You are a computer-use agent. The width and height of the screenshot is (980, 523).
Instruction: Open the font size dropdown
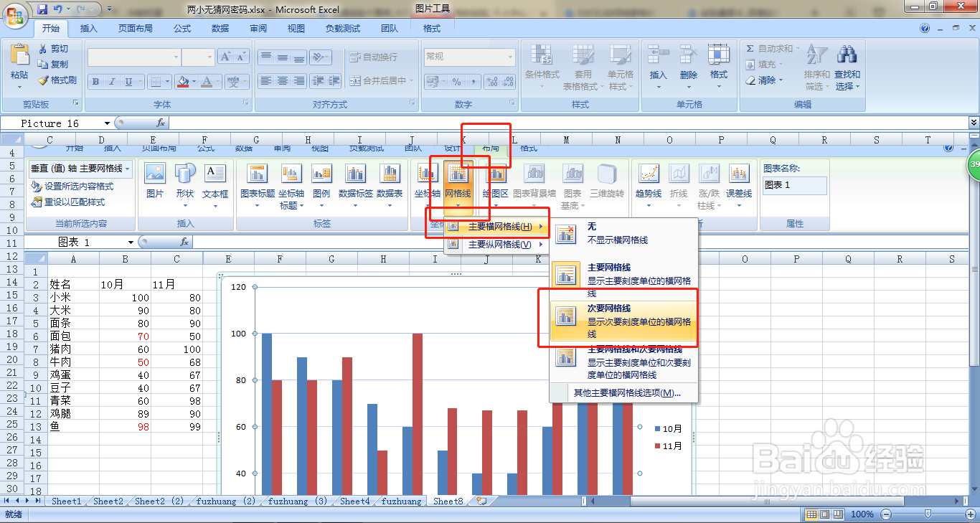tap(209, 57)
